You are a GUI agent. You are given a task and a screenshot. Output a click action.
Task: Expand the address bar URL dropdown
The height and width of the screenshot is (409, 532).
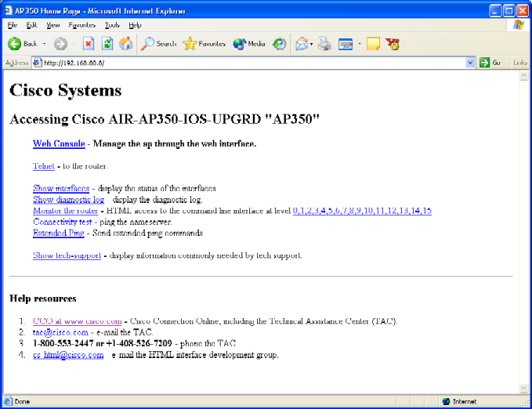[x=470, y=63]
